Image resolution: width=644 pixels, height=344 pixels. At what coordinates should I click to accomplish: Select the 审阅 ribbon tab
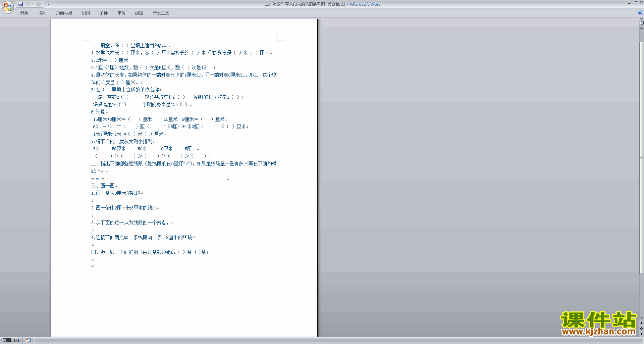(x=121, y=13)
